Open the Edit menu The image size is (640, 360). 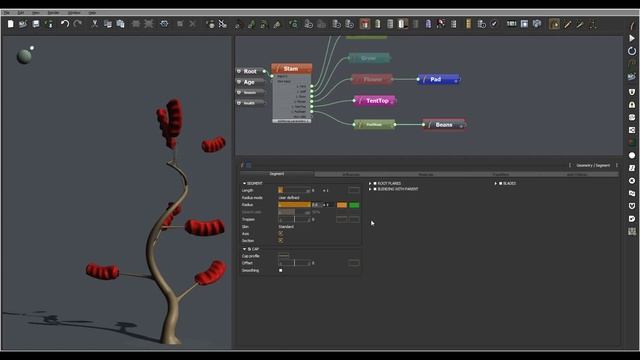pyautogui.click(x=21, y=13)
